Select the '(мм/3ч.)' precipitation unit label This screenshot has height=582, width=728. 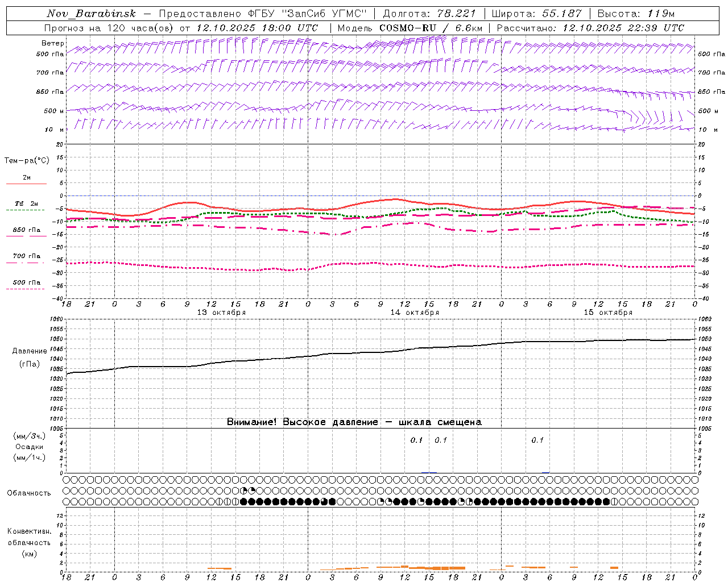(29, 436)
